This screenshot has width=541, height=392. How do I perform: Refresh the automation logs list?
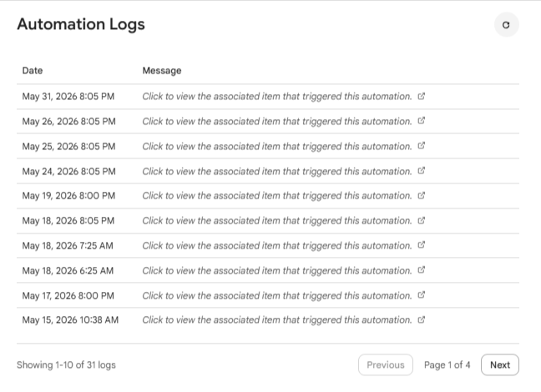pos(506,25)
